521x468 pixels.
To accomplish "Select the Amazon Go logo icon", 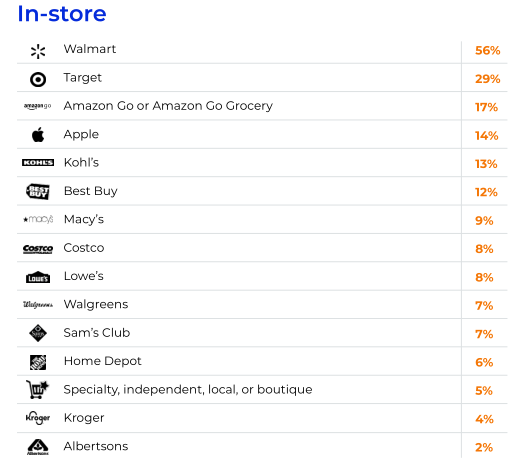I will (x=38, y=106).
